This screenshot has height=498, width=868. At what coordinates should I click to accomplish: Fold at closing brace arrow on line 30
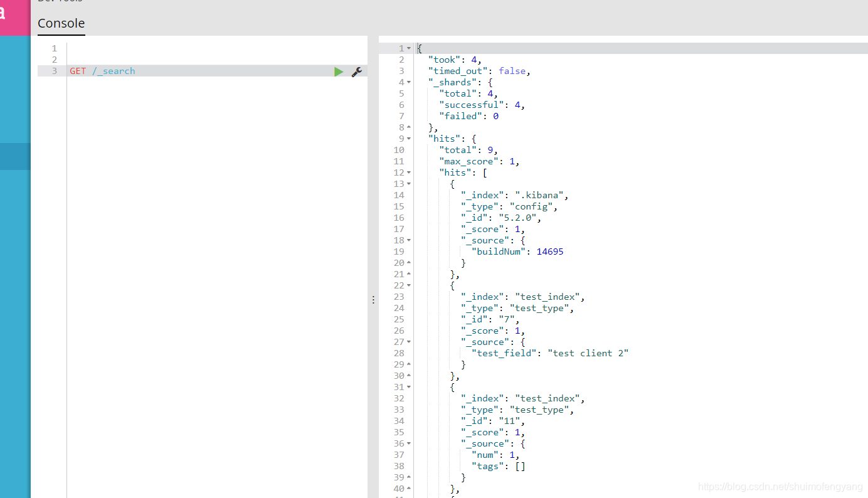409,376
